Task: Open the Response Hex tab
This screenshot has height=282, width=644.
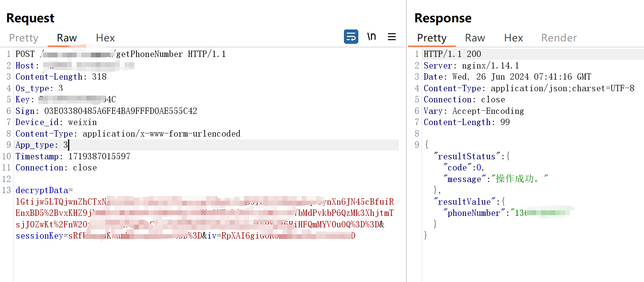Action: [513, 38]
